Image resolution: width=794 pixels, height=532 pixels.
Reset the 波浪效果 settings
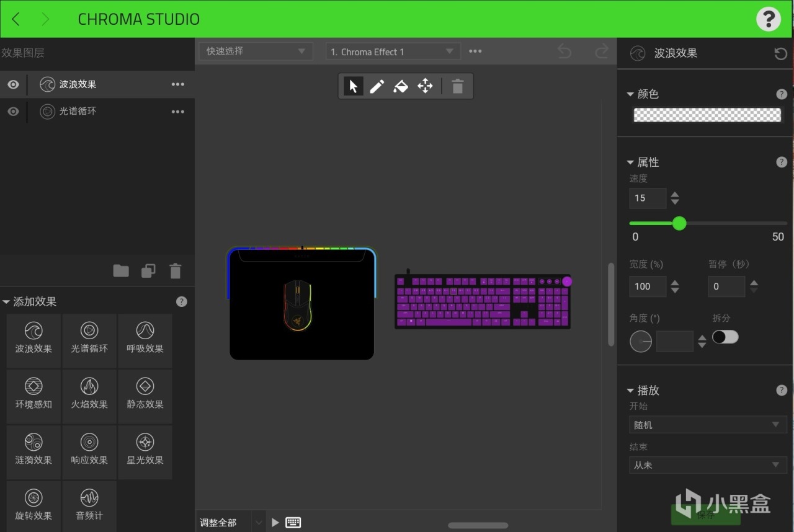[x=781, y=54]
